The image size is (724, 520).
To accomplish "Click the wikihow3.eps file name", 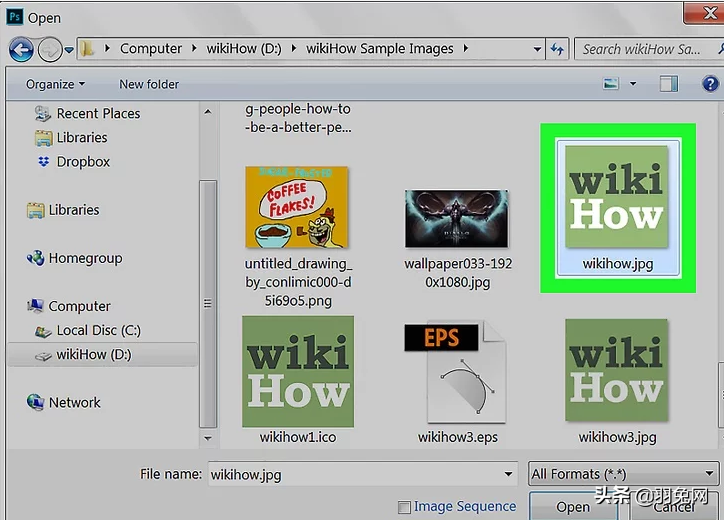I will 458,437.
